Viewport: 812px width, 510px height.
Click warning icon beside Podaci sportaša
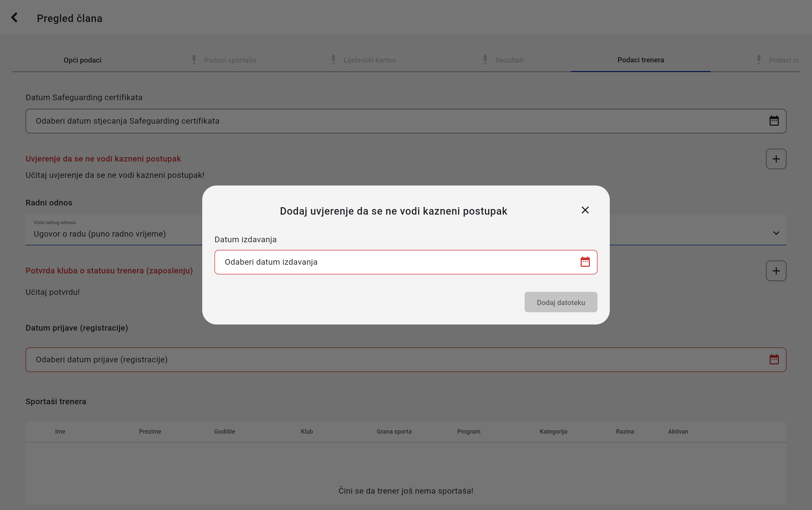pyautogui.click(x=194, y=60)
